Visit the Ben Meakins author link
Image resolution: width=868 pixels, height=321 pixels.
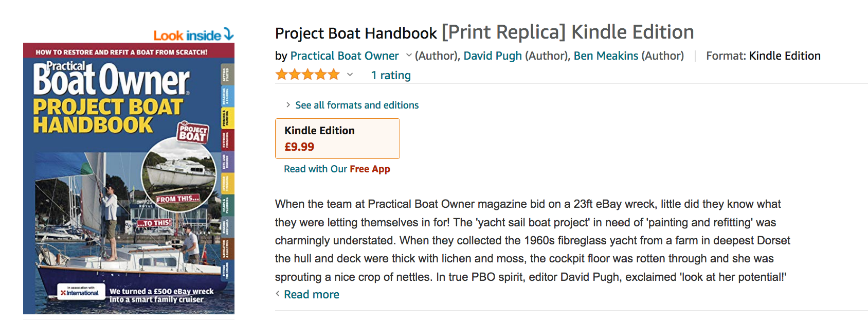point(606,56)
